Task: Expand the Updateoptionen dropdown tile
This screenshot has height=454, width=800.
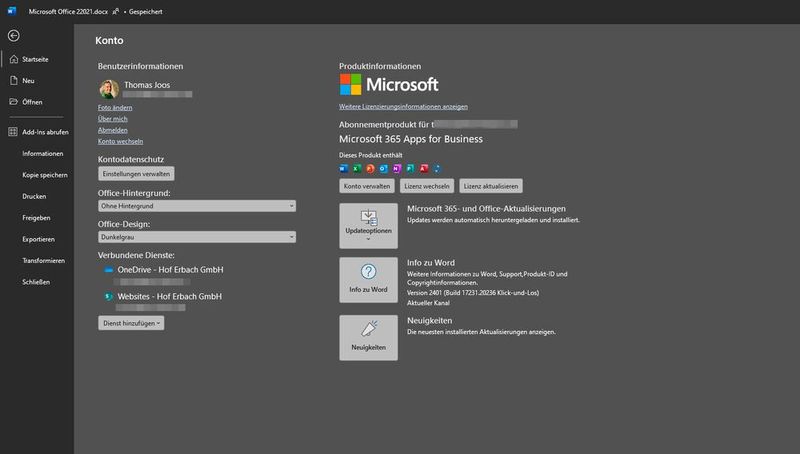Action: tap(368, 226)
